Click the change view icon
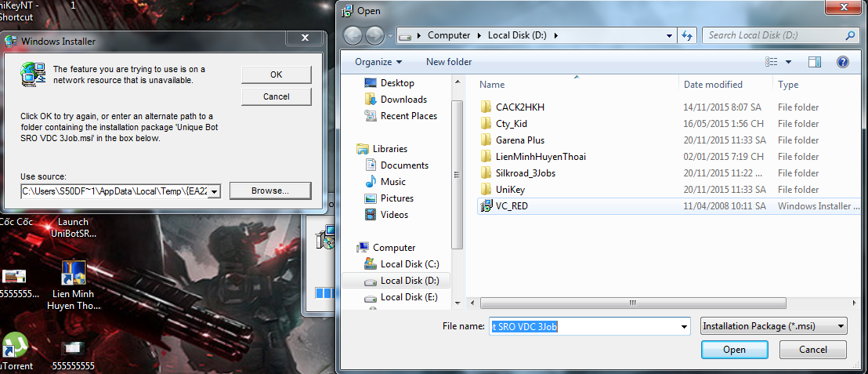This screenshot has width=868, height=374. pos(771,62)
